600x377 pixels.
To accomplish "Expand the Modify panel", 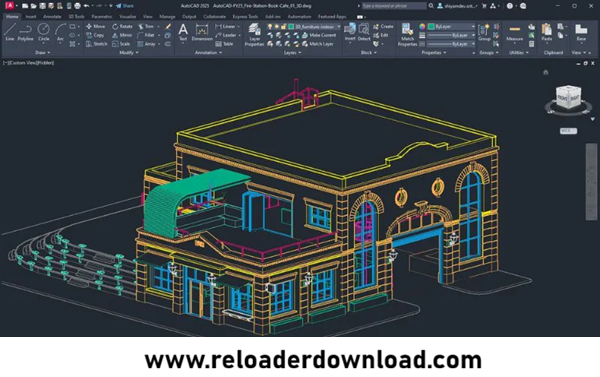I will coord(129,52).
